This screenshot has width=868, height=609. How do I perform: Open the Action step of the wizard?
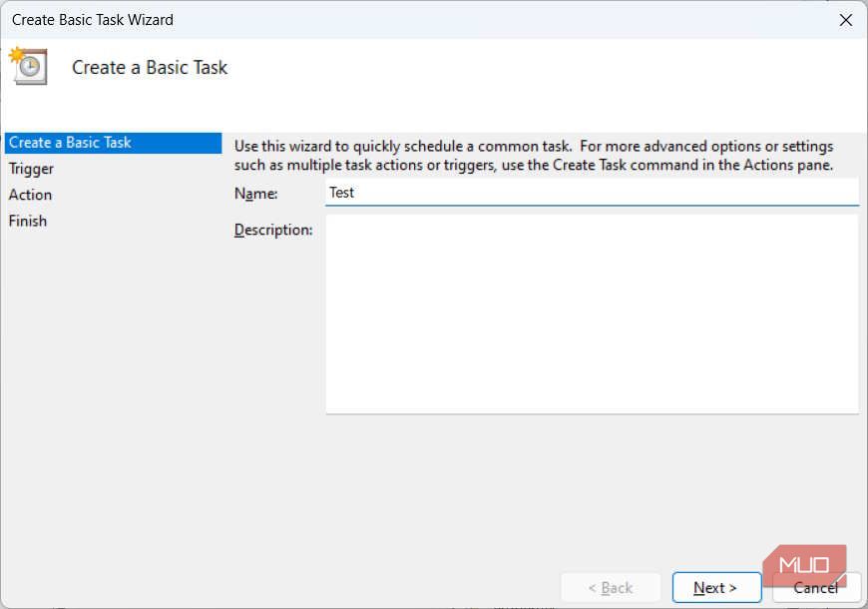coord(29,195)
